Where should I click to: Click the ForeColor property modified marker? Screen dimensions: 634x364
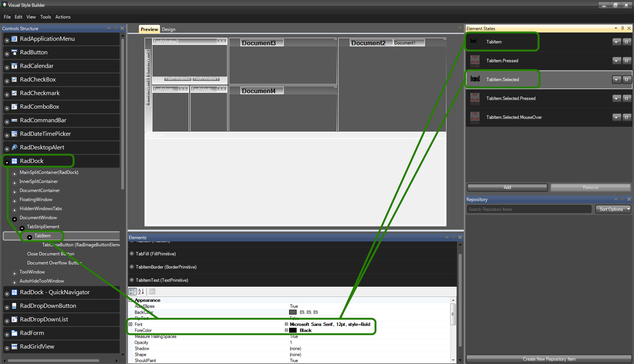[x=286, y=330]
